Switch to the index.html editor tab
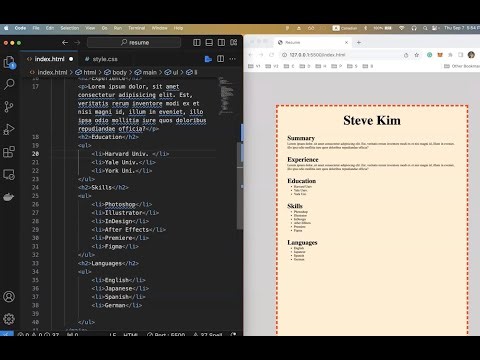 [x=49, y=59]
